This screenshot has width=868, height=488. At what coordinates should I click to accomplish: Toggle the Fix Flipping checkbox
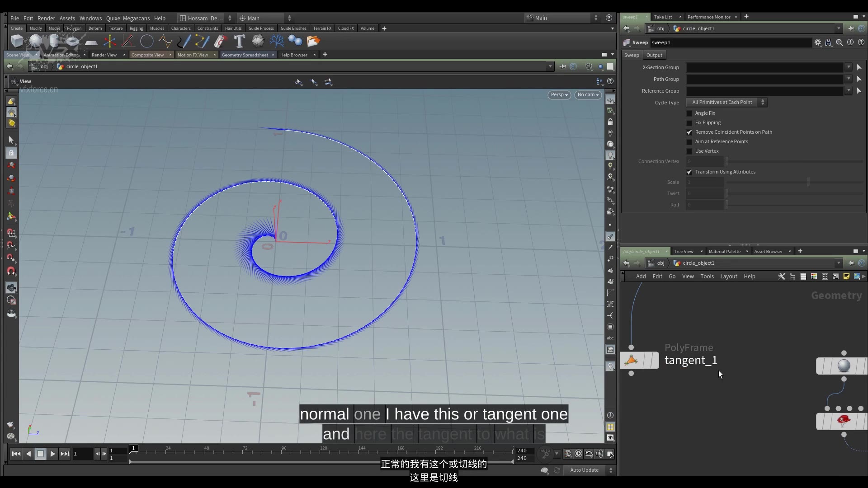[689, 123]
